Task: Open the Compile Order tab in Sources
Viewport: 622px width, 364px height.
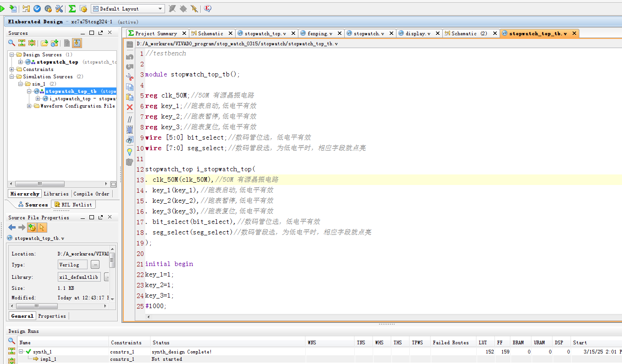Action: [x=91, y=194]
